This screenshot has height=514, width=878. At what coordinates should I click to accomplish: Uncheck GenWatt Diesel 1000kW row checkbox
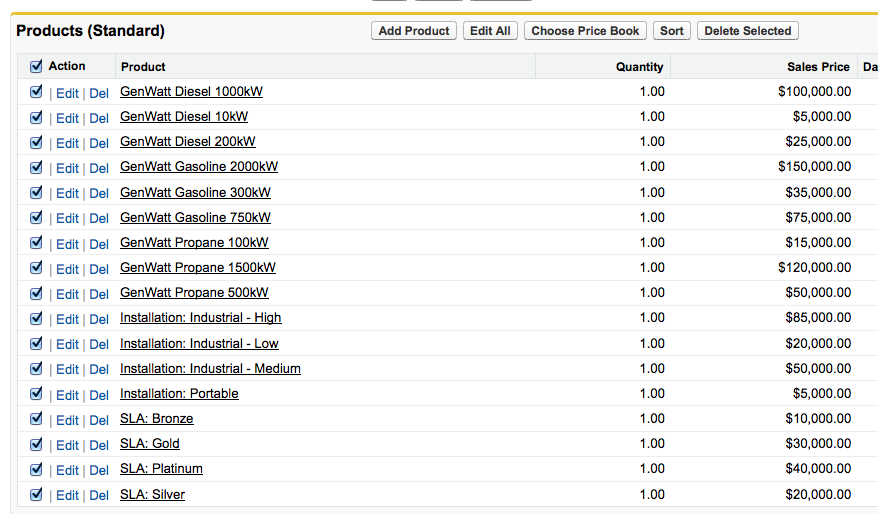pos(36,91)
